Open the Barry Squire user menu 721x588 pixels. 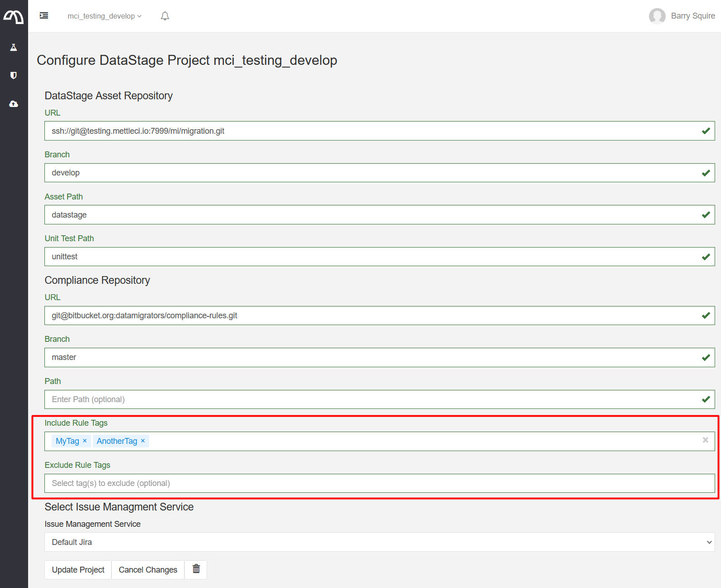[x=692, y=16]
